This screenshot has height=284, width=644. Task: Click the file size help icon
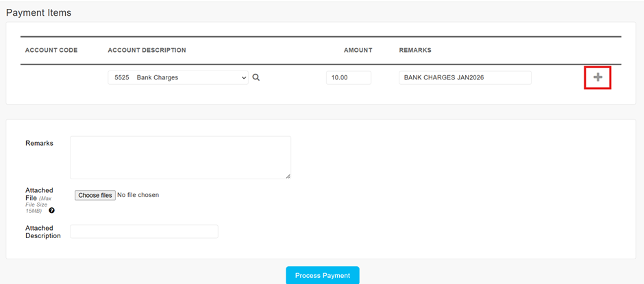click(x=52, y=211)
